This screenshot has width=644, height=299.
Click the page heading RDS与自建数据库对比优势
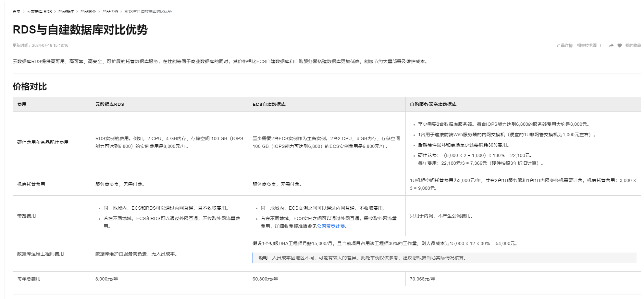tap(80, 30)
